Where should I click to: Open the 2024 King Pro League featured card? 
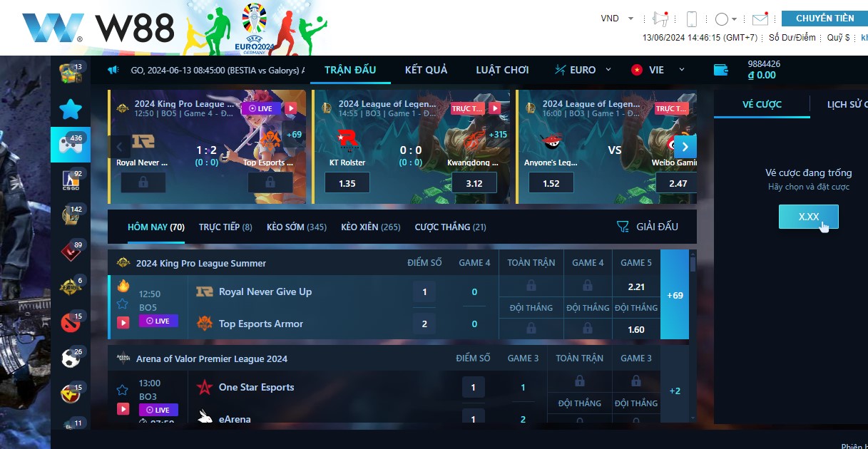(x=207, y=147)
